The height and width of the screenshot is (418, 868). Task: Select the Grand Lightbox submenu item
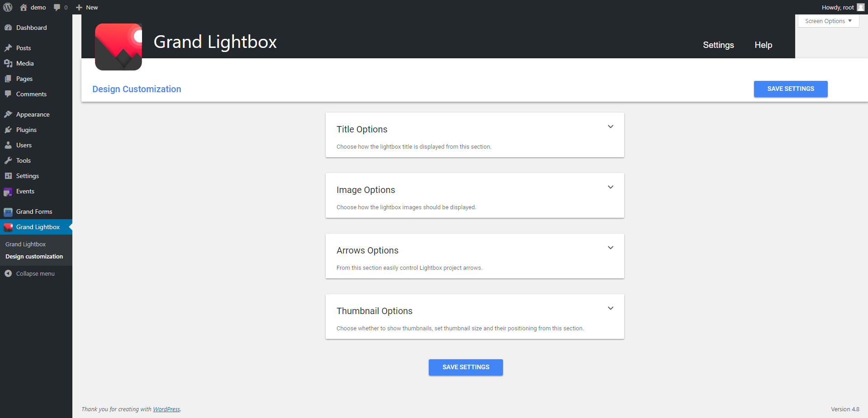(x=26, y=244)
